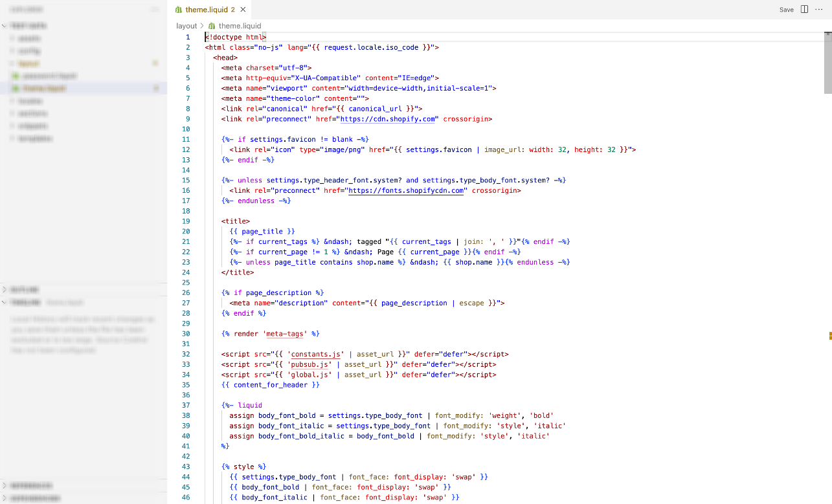Image resolution: width=832 pixels, height=504 pixels.
Task: Click 'body_font_bold_italic' on line 40
Action: (x=301, y=436)
